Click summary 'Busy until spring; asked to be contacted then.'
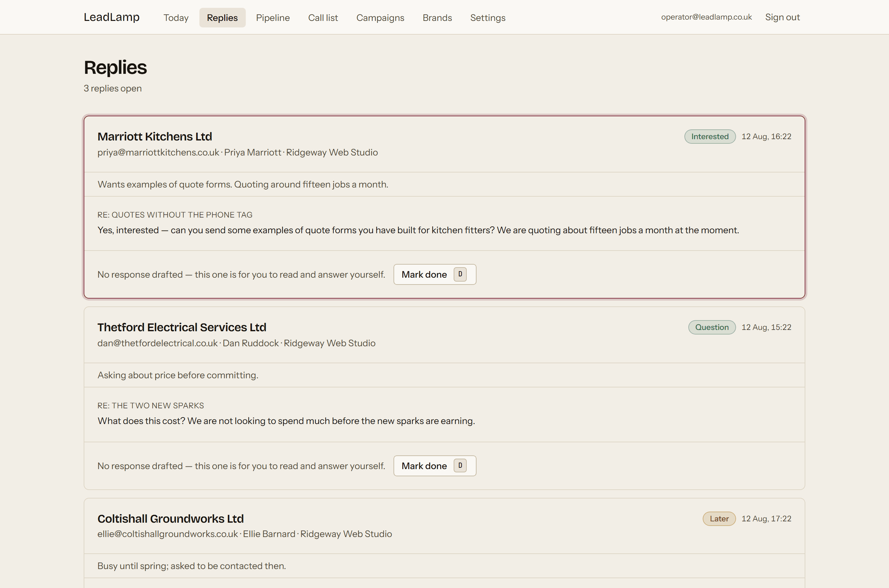 pos(192,566)
